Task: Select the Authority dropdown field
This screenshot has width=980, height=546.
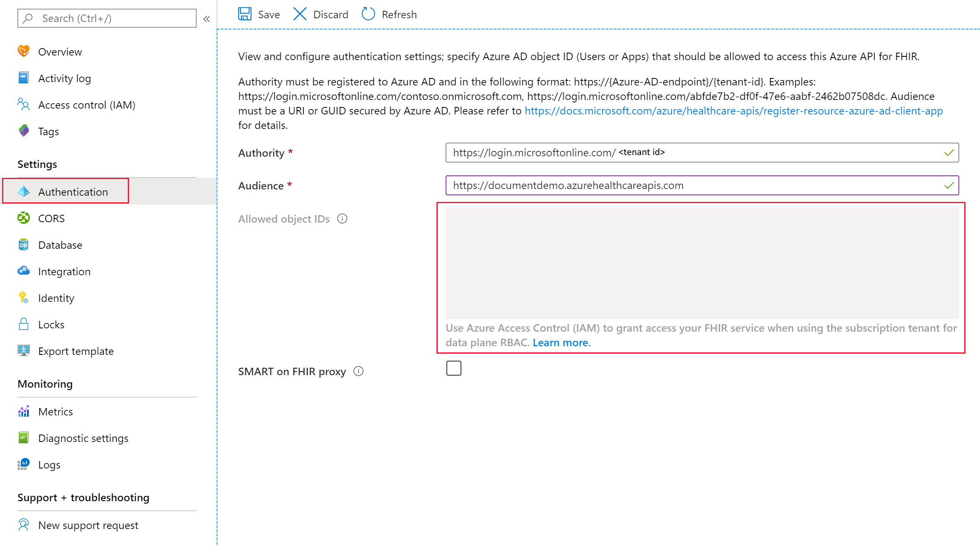Action: coord(703,153)
